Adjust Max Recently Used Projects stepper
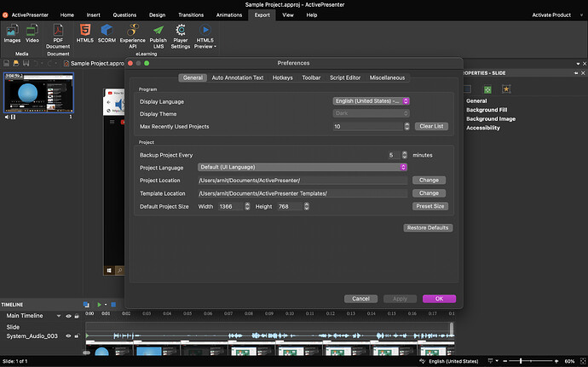 pos(406,126)
